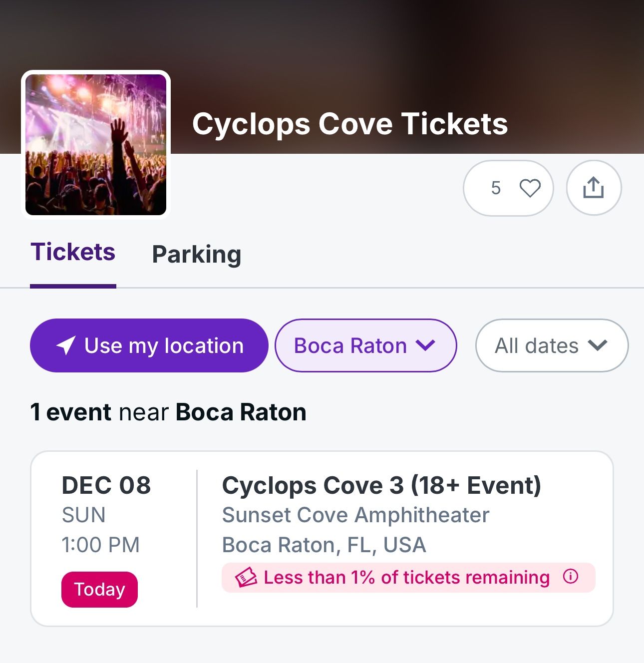
Task: Select the Tickets tab
Action: pos(73,252)
